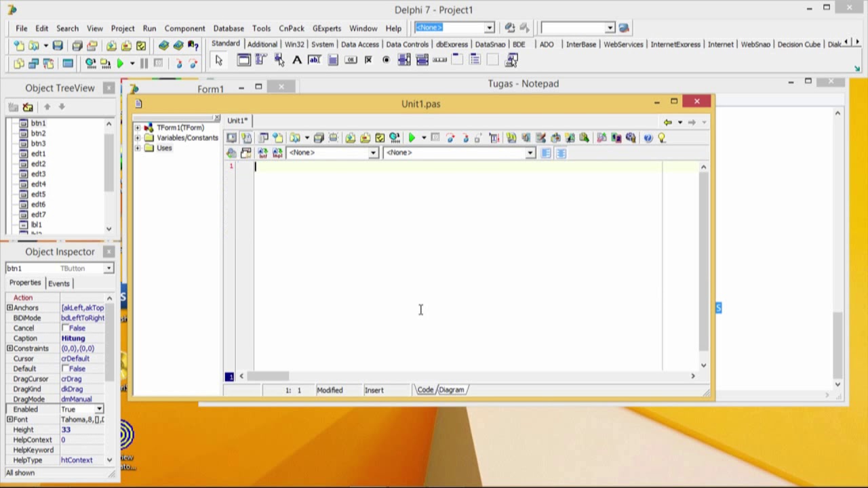Toggle the Default property checkbox

click(66, 369)
